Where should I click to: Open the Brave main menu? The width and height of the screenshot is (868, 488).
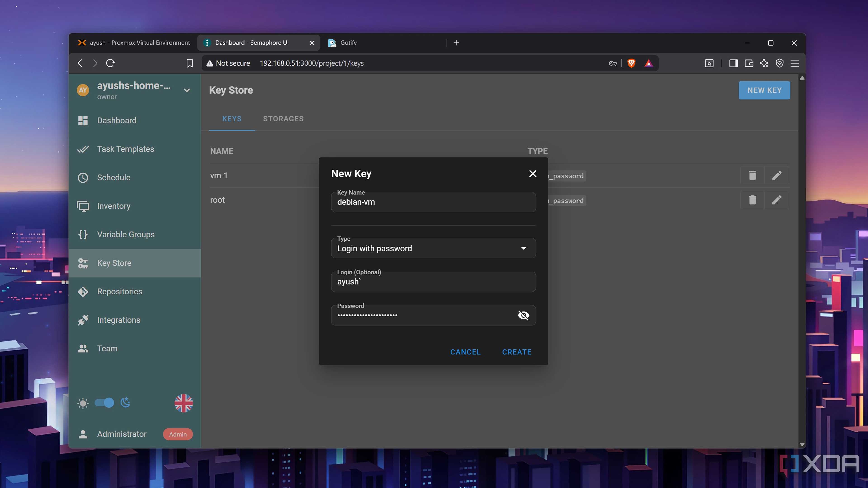point(795,63)
